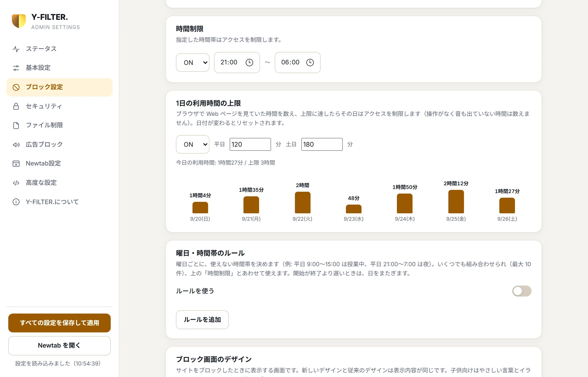Click the 9/25(金) usage bar
The height and width of the screenshot is (377, 588).
coord(456,201)
